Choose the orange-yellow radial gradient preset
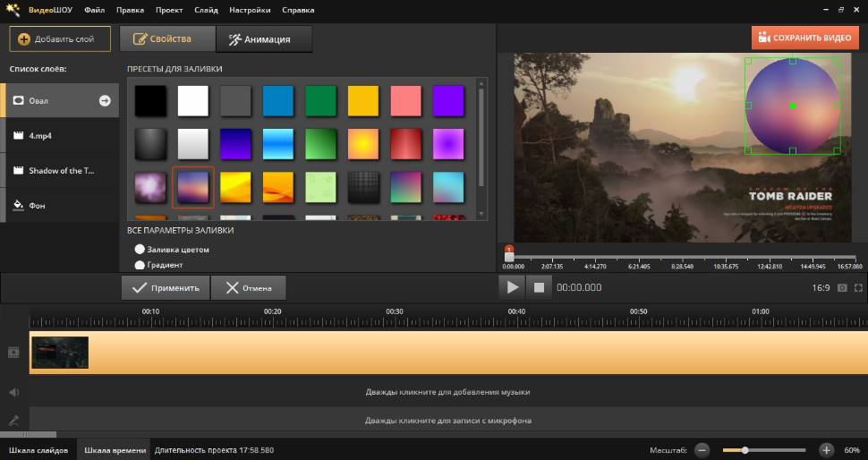This screenshot has width=868, height=460. pyautogui.click(x=363, y=144)
